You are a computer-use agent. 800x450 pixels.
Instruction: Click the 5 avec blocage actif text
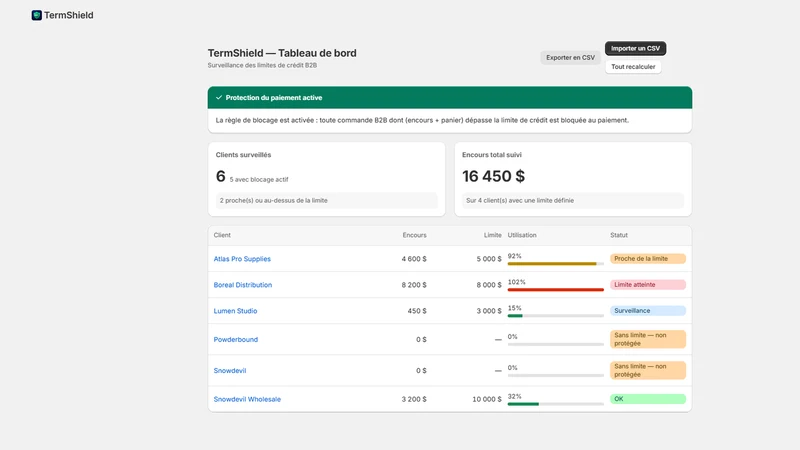[x=259, y=180]
